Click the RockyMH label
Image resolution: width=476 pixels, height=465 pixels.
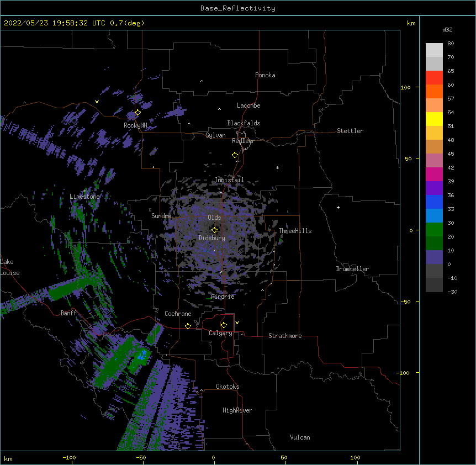tap(135, 125)
